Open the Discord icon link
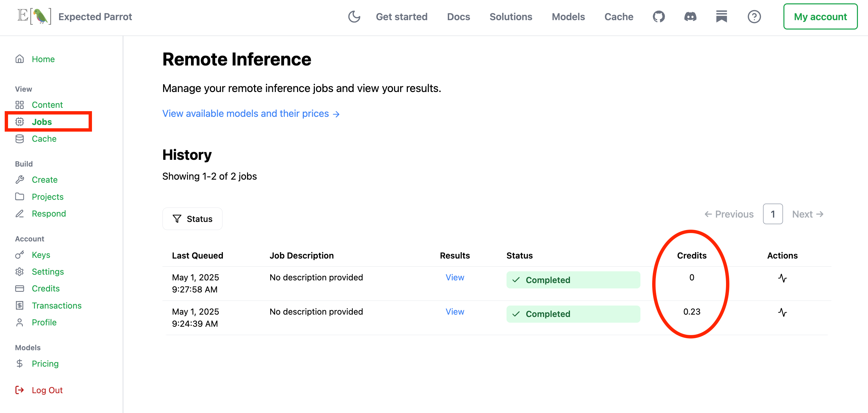 [x=690, y=16]
